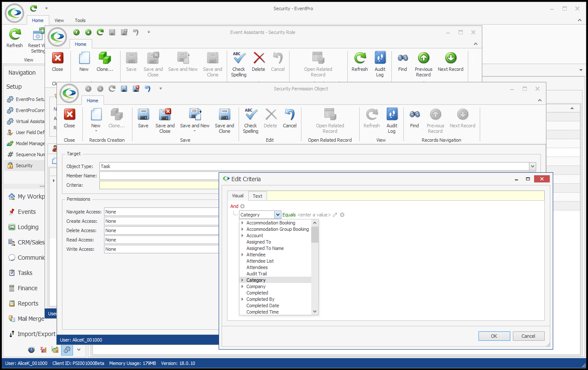Viewport: 588px width, 370px height.
Task: Click OK in Edit Criteria dialog
Action: click(x=494, y=336)
